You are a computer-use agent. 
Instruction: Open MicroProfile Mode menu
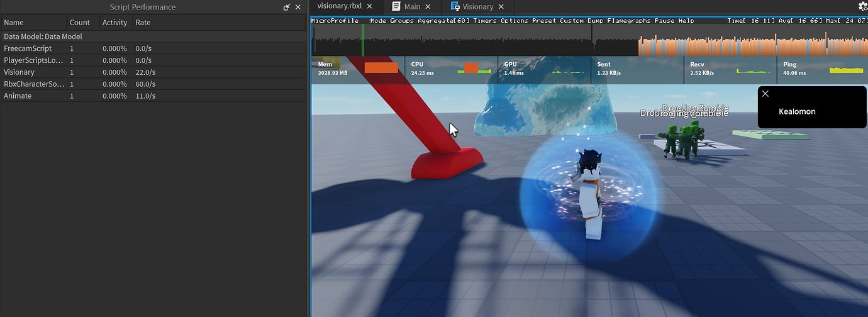[378, 21]
